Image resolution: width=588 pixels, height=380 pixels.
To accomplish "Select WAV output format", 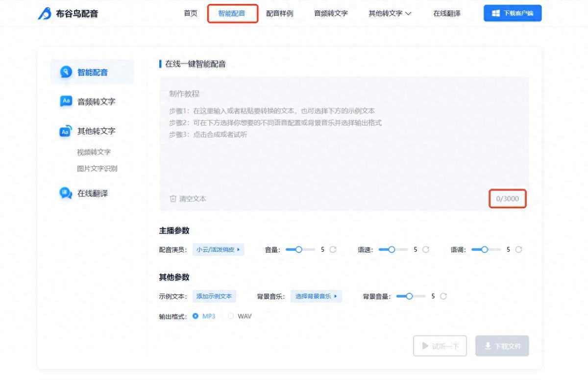I will pyautogui.click(x=231, y=316).
